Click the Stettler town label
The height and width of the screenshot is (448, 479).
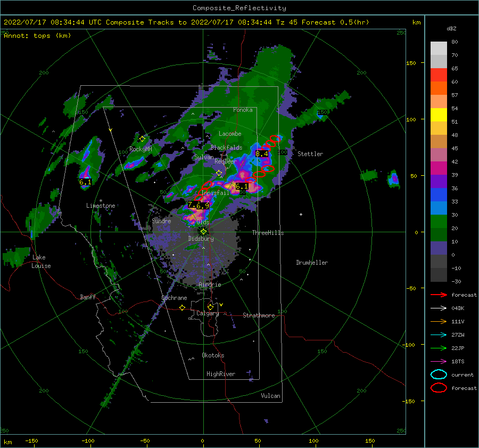310,154
